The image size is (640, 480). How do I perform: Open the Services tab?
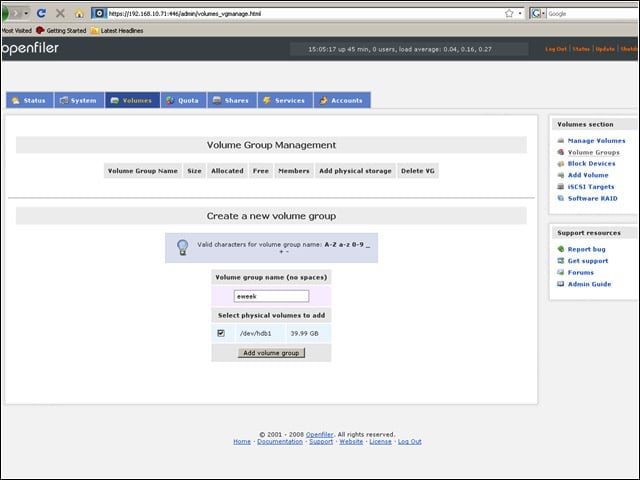pyautogui.click(x=285, y=100)
